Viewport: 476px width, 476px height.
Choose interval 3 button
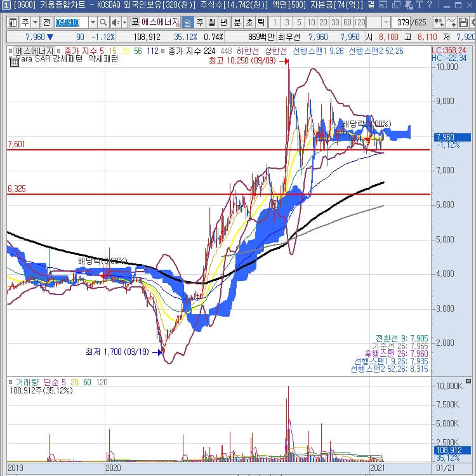[287, 22]
